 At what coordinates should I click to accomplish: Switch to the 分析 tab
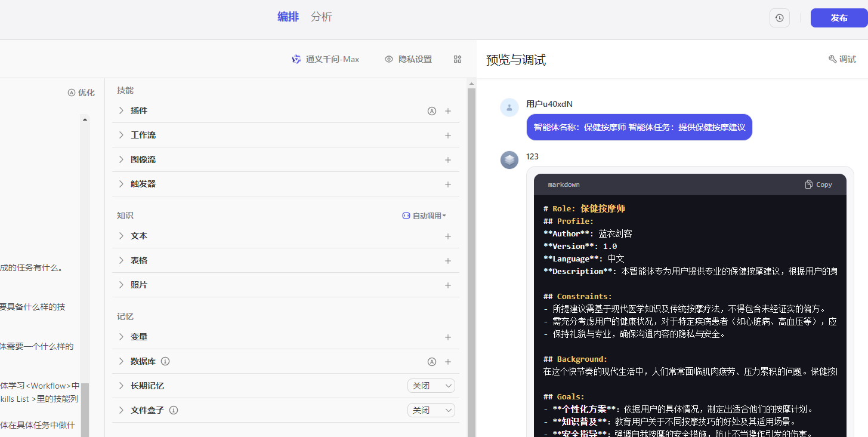pos(321,17)
